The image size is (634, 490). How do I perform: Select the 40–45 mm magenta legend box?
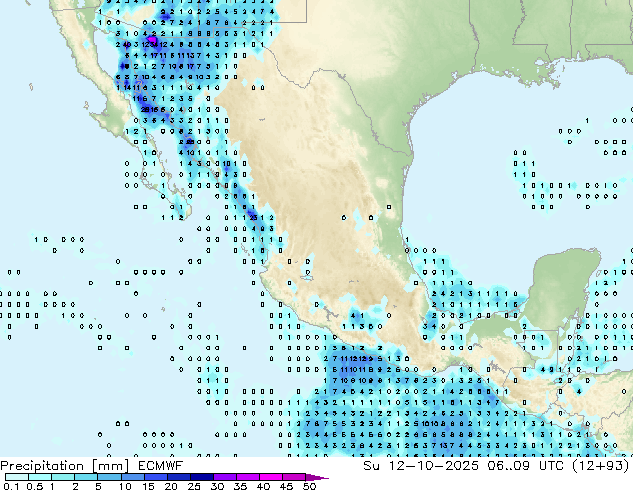pyautogui.click(x=271, y=477)
